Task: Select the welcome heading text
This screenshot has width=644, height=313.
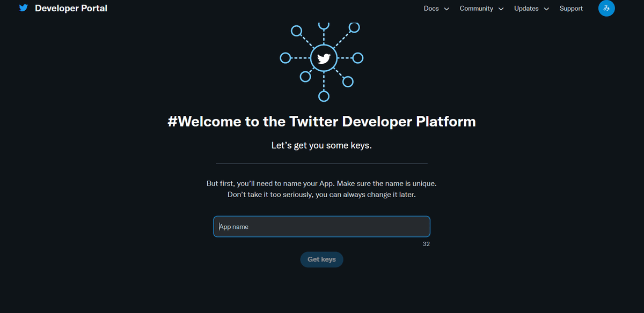Action: [321, 122]
